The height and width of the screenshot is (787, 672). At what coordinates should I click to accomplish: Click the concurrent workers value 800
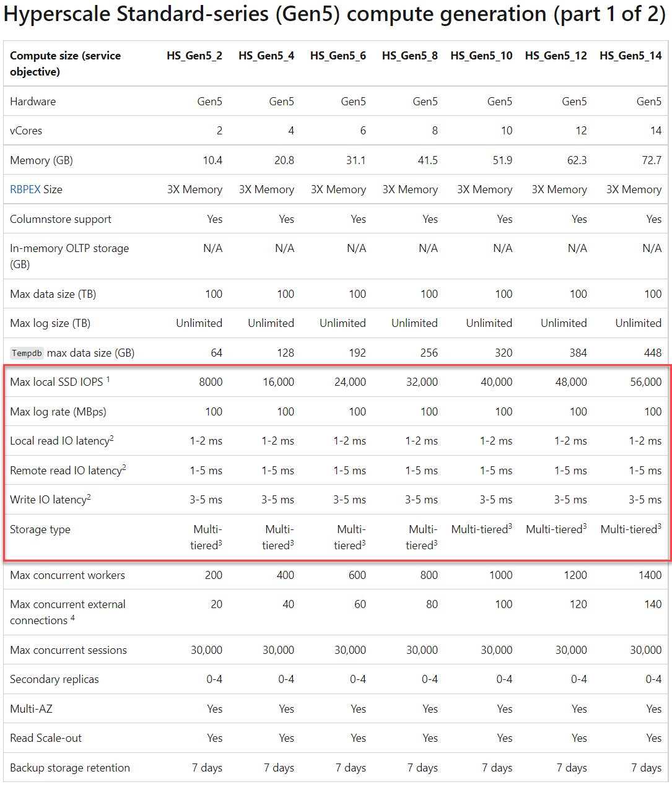[x=429, y=575]
